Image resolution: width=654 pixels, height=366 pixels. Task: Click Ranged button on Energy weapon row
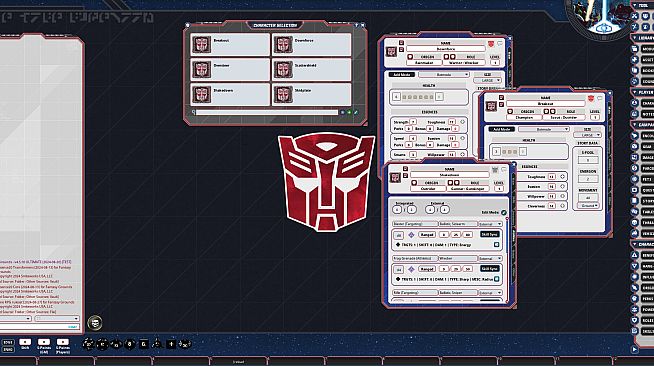427,235
